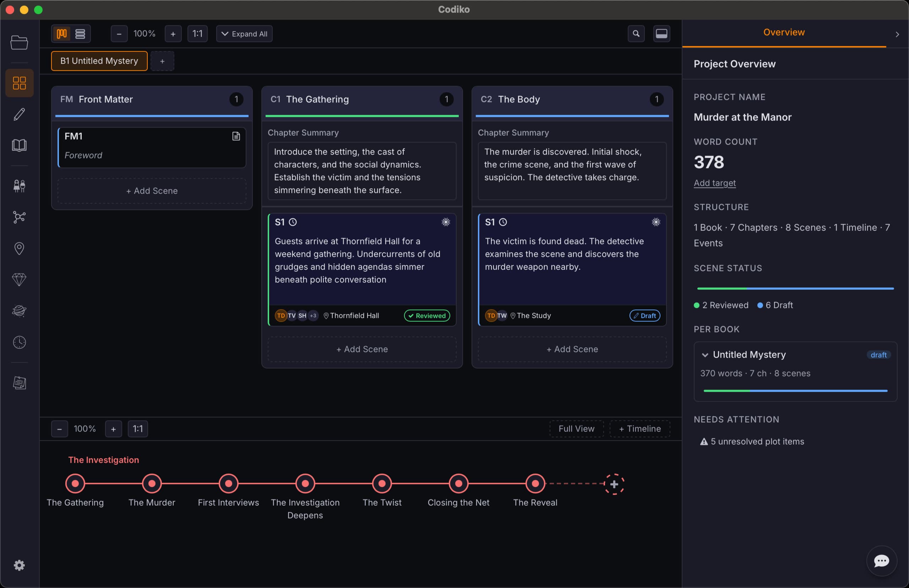Zoom out the timeline with minus
The height and width of the screenshot is (588, 909).
60,429
